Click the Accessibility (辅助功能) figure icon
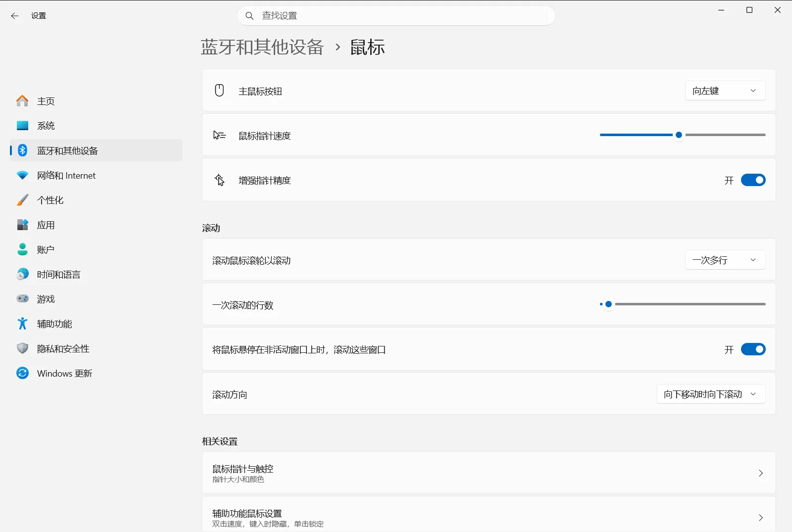Screen dimensions: 792x532 point(22,324)
